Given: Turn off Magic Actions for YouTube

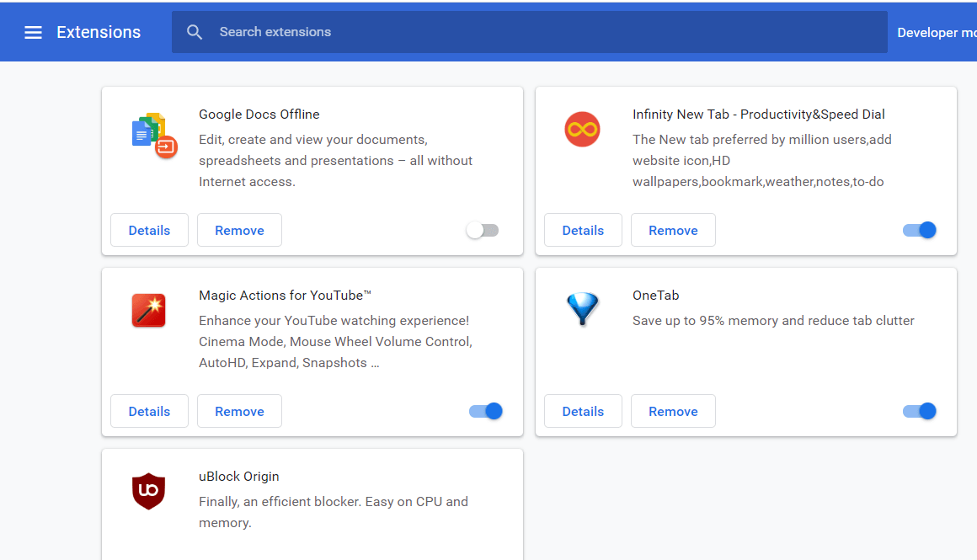Looking at the screenshot, I should coord(486,411).
